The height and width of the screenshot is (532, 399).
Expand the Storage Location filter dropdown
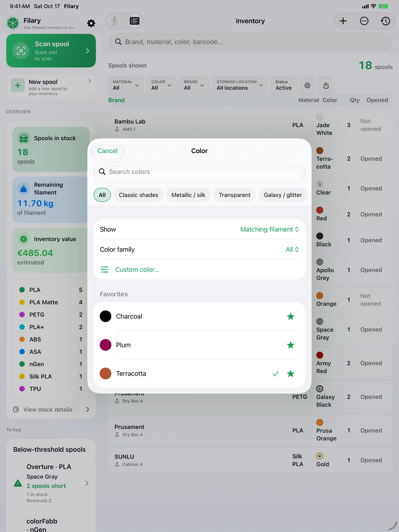point(240,85)
